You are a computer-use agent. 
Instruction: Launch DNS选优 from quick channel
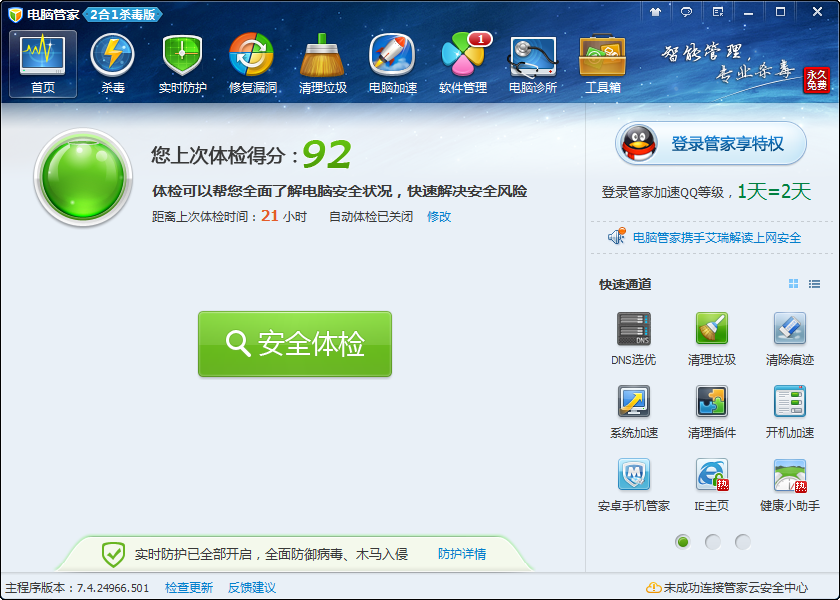click(633, 339)
